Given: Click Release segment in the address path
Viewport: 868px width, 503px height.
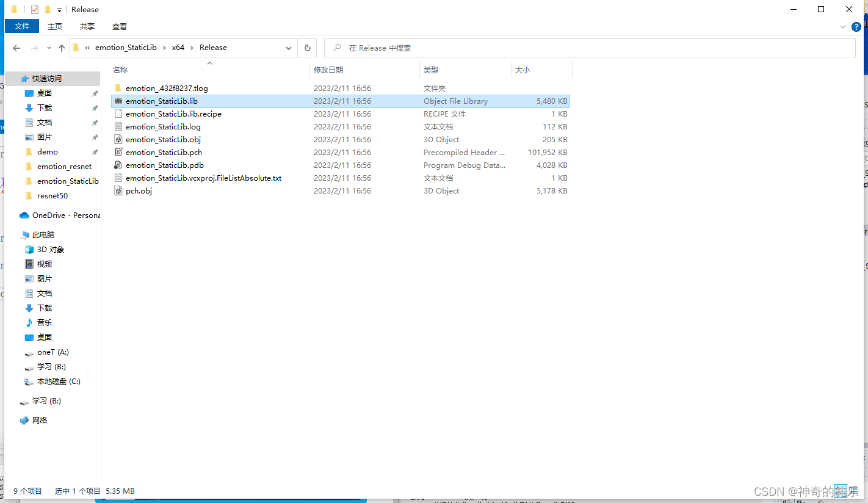Looking at the screenshot, I should (213, 48).
